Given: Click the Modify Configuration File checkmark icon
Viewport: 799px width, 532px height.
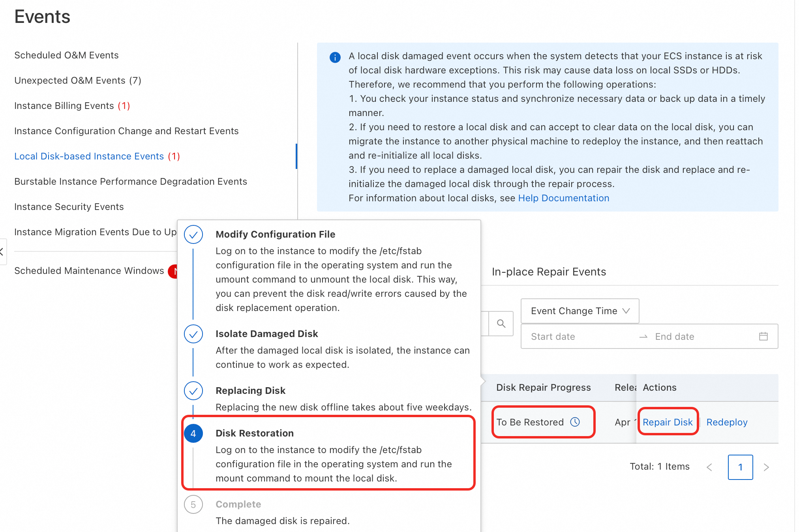Looking at the screenshot, I should pyautogui.click(x=193, y=235).
